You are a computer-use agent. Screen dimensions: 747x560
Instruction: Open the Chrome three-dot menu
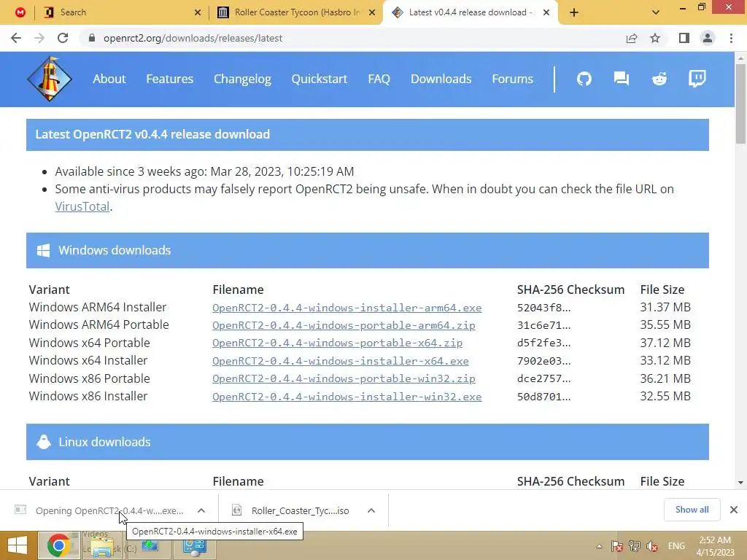point(731,38)
